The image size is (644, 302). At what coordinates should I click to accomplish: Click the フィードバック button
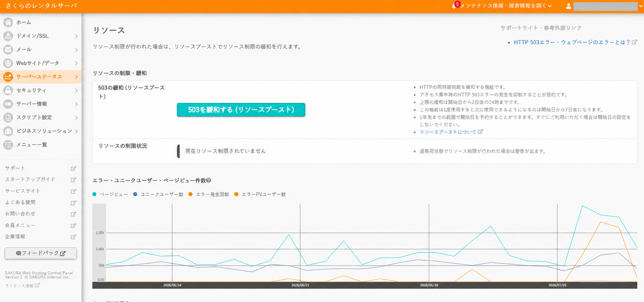41,253
